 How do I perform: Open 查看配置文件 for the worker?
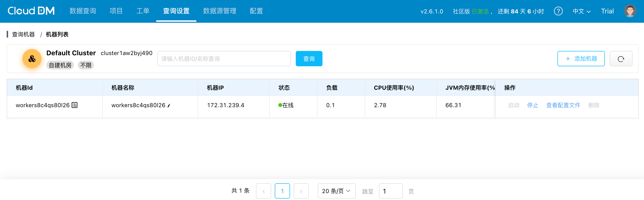(x=563, y=105)
